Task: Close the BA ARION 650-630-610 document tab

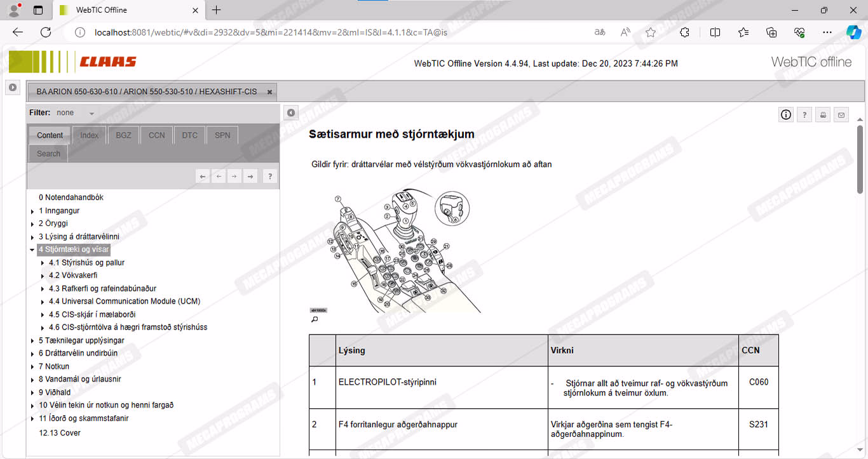Action: pyautogui.click(x=269, y=92)
